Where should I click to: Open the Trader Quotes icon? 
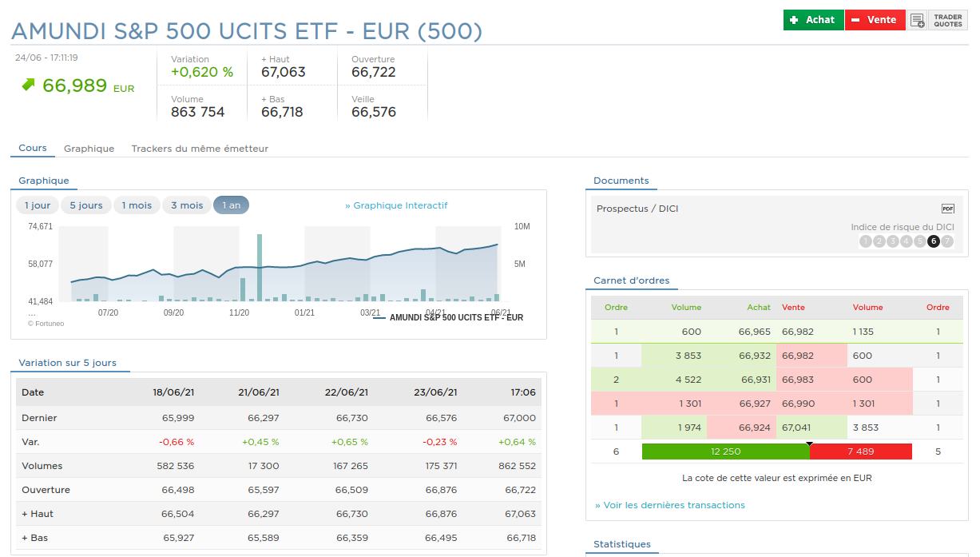coord(948,20)
